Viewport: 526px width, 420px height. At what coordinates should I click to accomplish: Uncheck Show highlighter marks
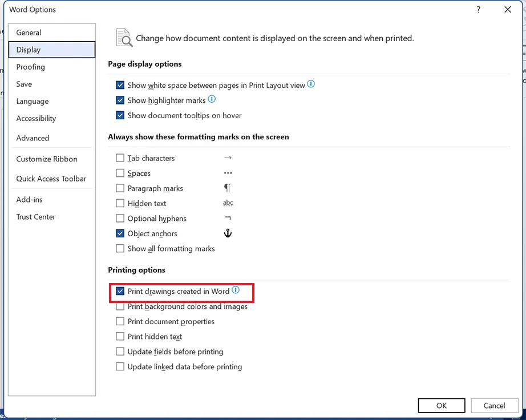[120, 100]
